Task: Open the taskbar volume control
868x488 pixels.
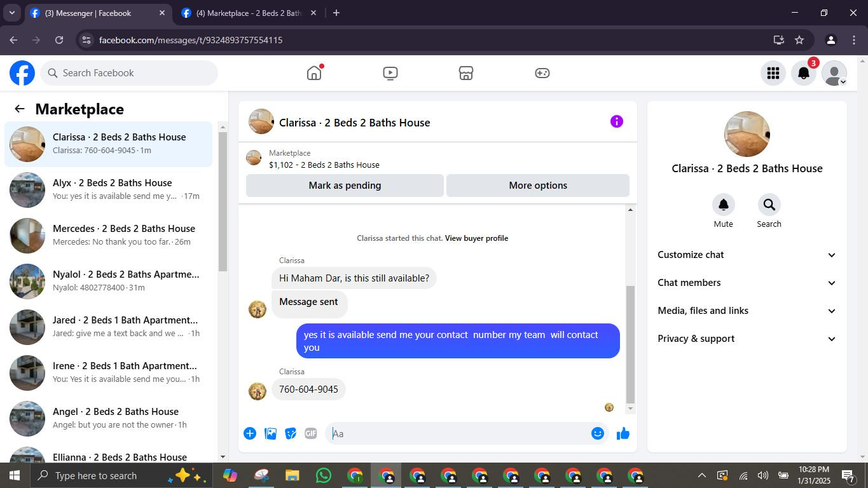Action: [763, 475]
